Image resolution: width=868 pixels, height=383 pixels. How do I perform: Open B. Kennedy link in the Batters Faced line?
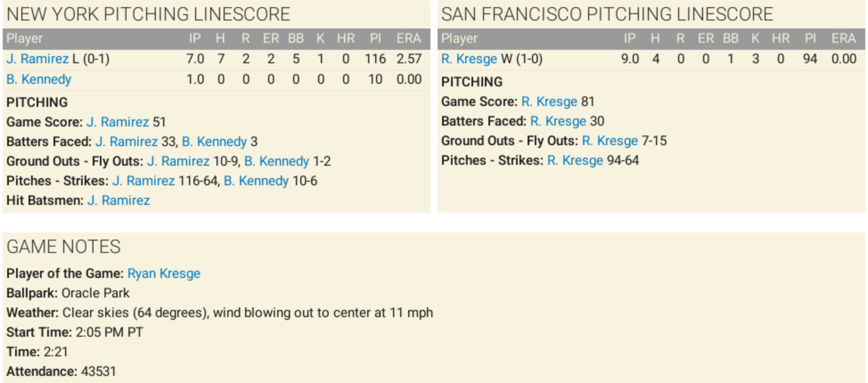coord(214,142)
